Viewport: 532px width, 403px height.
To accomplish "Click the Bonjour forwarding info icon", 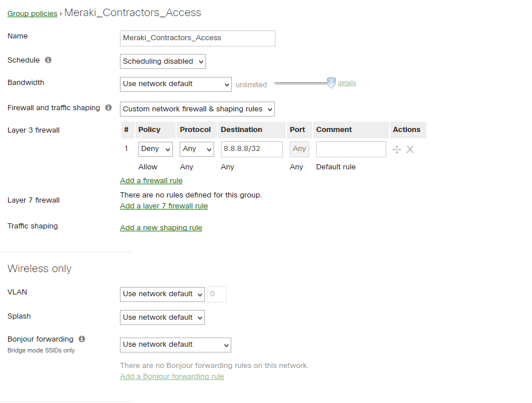I will click(x=82, y=339).
